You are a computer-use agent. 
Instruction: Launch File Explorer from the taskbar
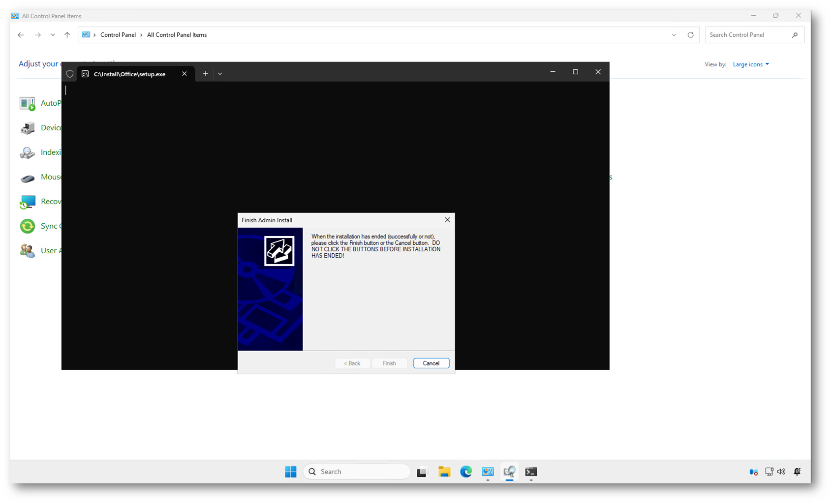[x=444, y=472]
